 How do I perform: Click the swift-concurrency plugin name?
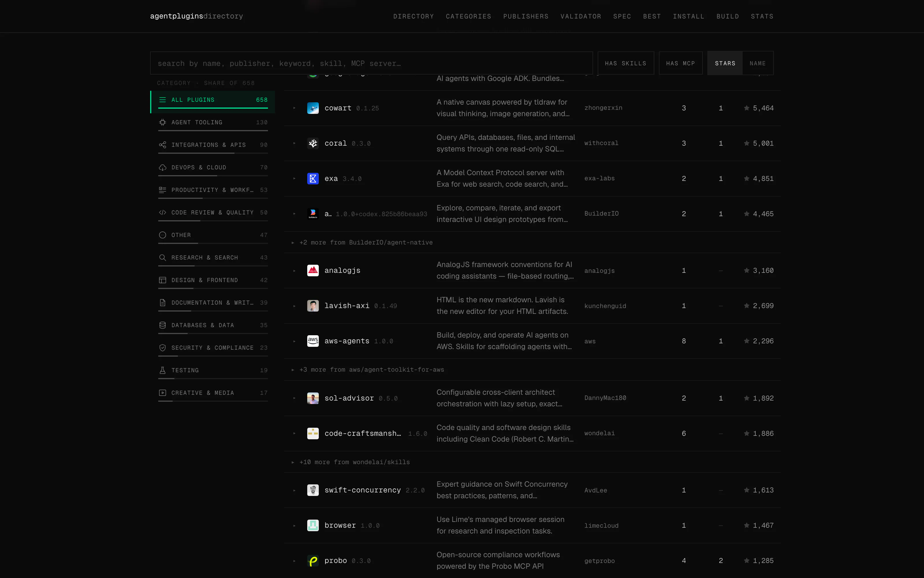(x=363, y=490)
